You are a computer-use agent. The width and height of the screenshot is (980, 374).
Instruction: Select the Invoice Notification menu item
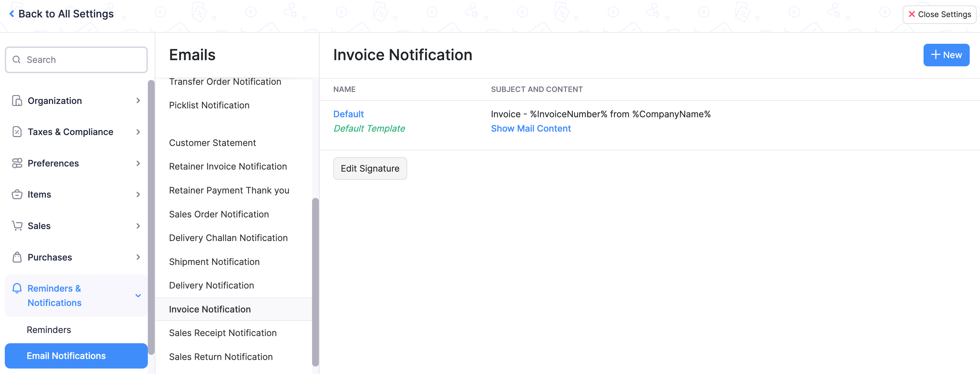tap(211, 308)
